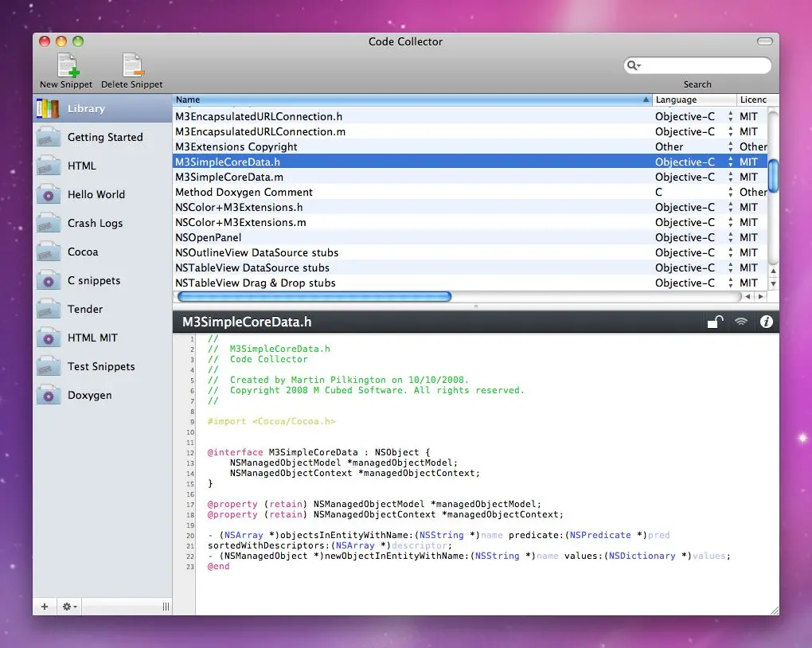Select the Library item in sidebar

103,108
